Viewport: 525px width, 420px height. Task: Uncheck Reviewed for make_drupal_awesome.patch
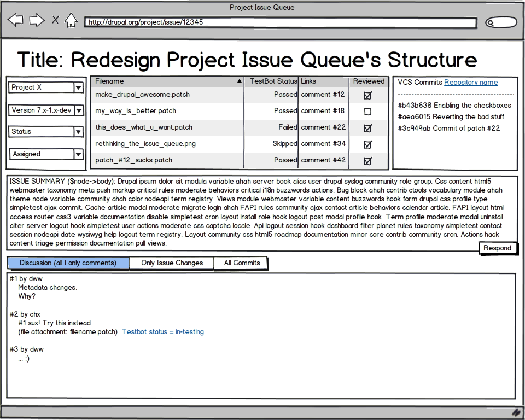[x=367, y=96]
